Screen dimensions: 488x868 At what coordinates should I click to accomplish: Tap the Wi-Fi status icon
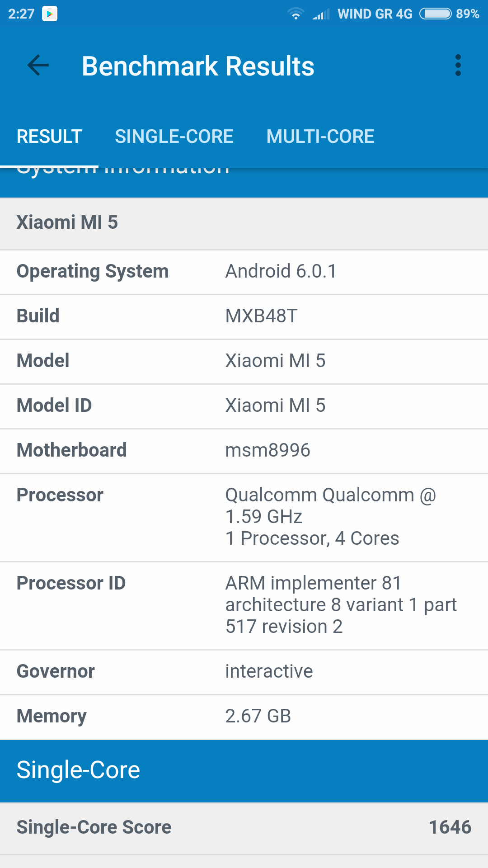[x=296, y=14]
